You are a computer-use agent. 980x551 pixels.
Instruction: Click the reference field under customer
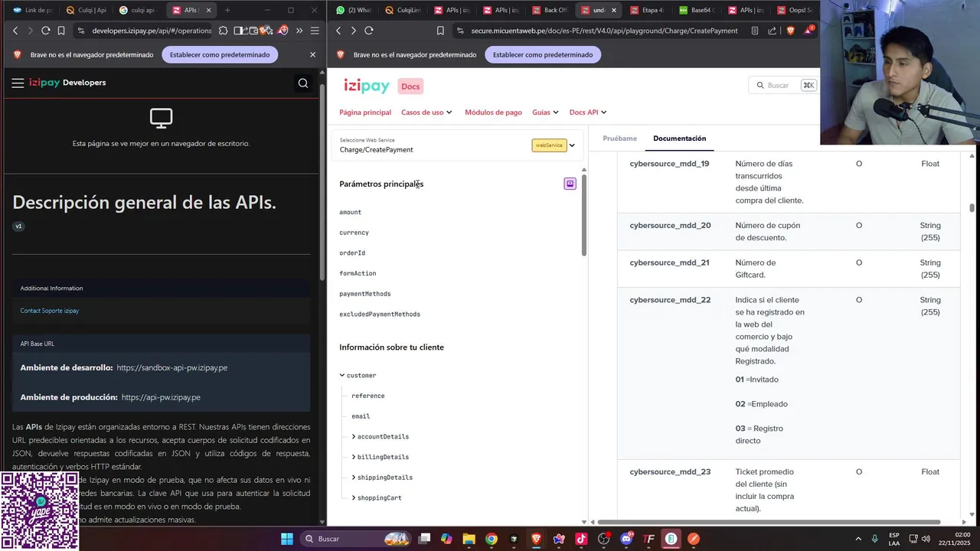click(x=368, y=396)
